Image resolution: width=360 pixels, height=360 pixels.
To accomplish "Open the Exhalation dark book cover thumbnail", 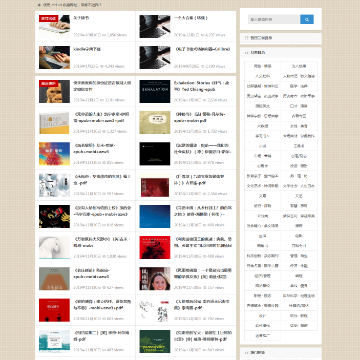I will 155,91.
